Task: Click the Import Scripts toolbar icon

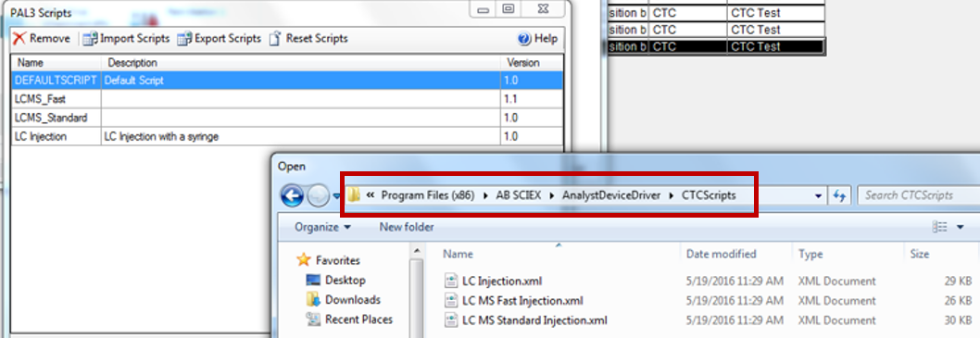Action: pyautogui.click(x=91, y=39)
